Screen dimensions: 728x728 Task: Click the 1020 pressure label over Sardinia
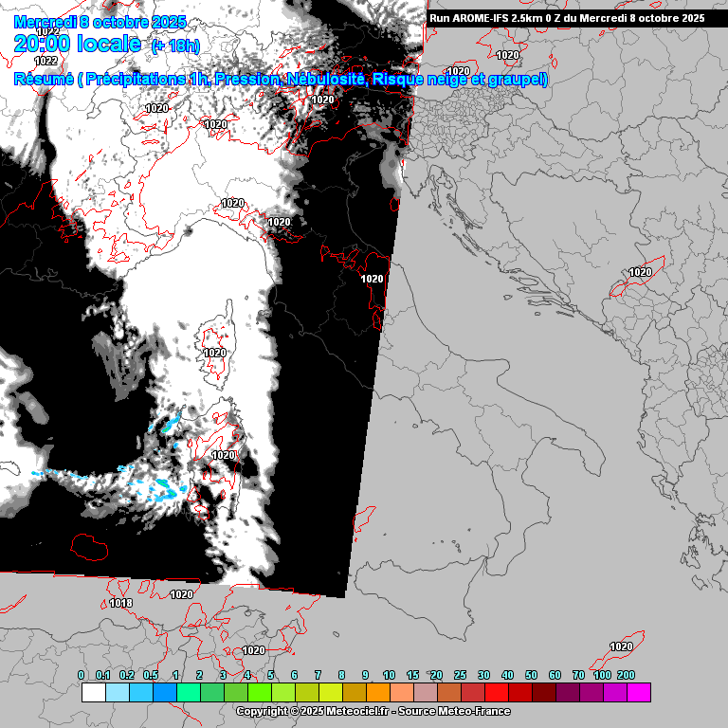pyautogui.click(x=223, y=456)
